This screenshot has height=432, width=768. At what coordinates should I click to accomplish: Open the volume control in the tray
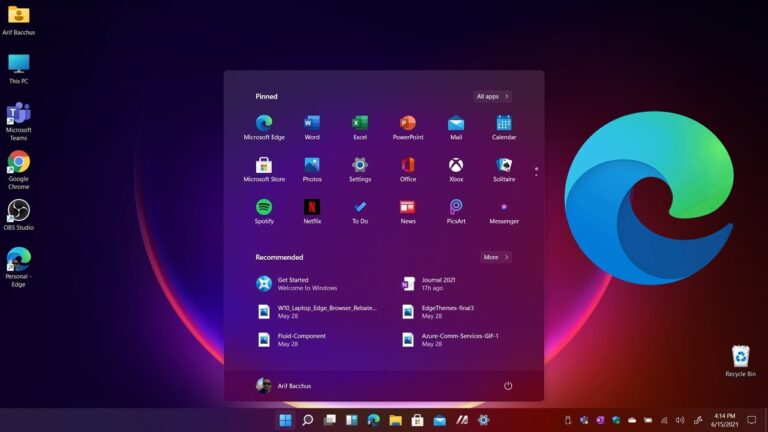(x=680, y=420)
